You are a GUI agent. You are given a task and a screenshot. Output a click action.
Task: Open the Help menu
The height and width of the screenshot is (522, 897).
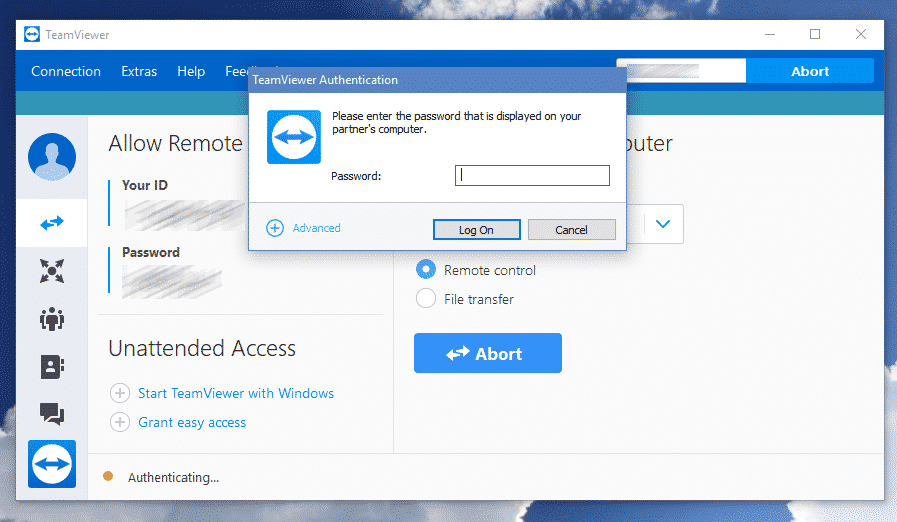click(191, 72)
